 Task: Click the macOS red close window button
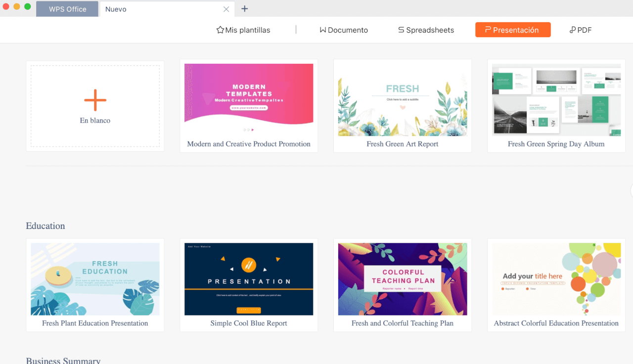click(x=6, y=6)
